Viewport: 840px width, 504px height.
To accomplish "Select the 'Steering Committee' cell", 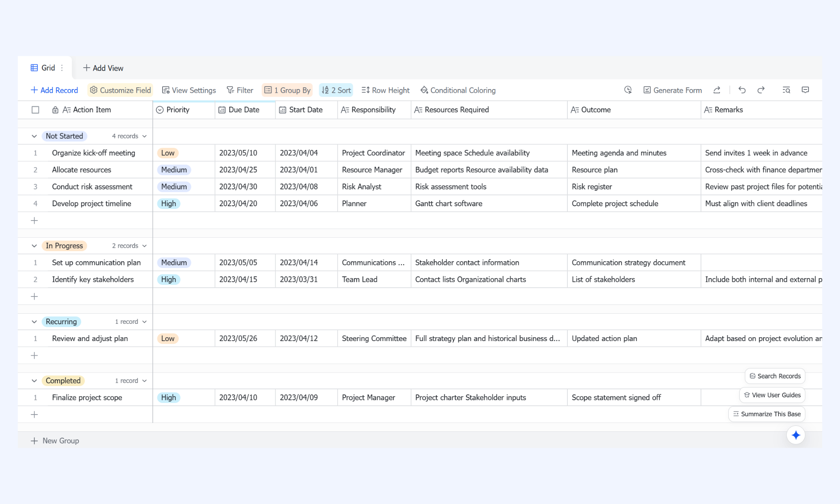I will tap(374, 339).
